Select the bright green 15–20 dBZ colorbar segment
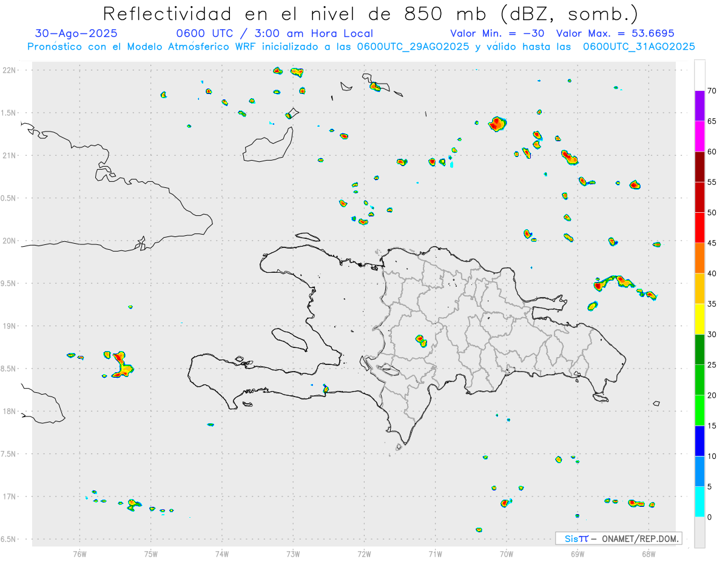Viewport: 728px width, 562px height. click(699, 410)
